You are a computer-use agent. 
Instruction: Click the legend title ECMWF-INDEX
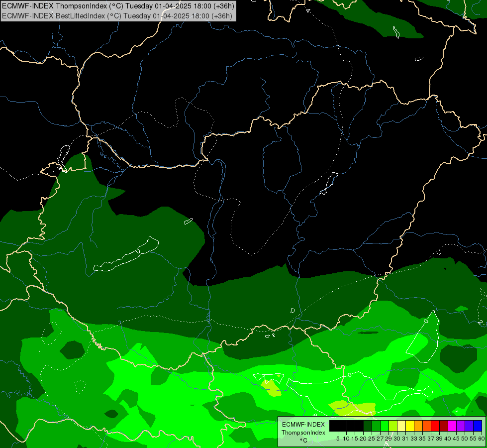tap(303, 425)
